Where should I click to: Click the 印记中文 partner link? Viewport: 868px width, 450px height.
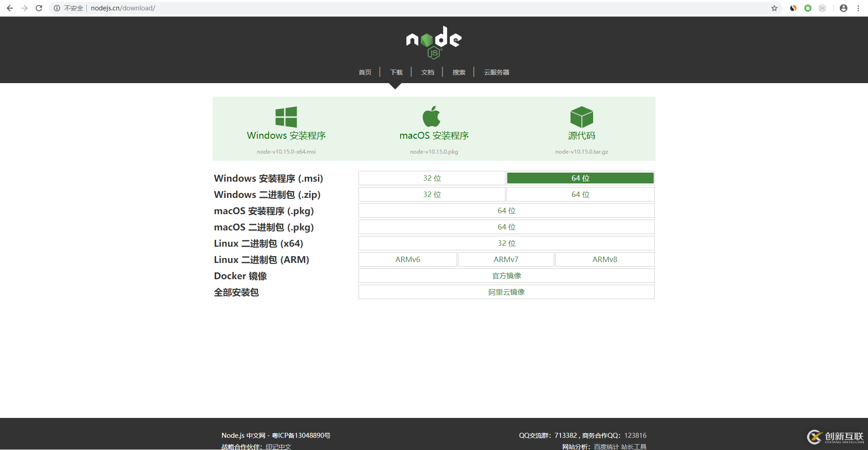tap(278, 446)
